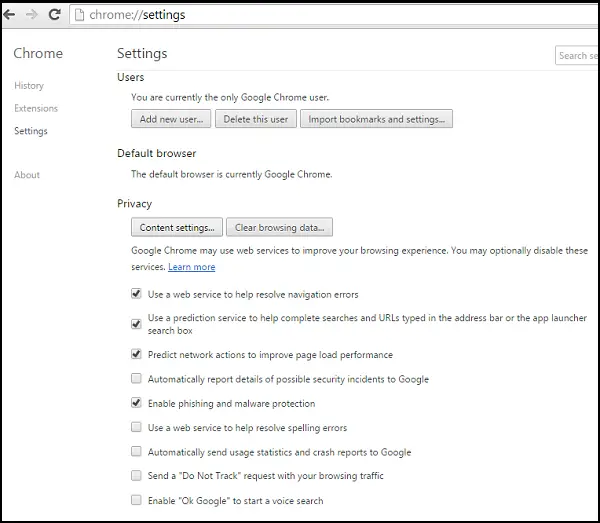Open the About page in the sidebar
This screenshot has height=523, width=600.
coord(27,175)
